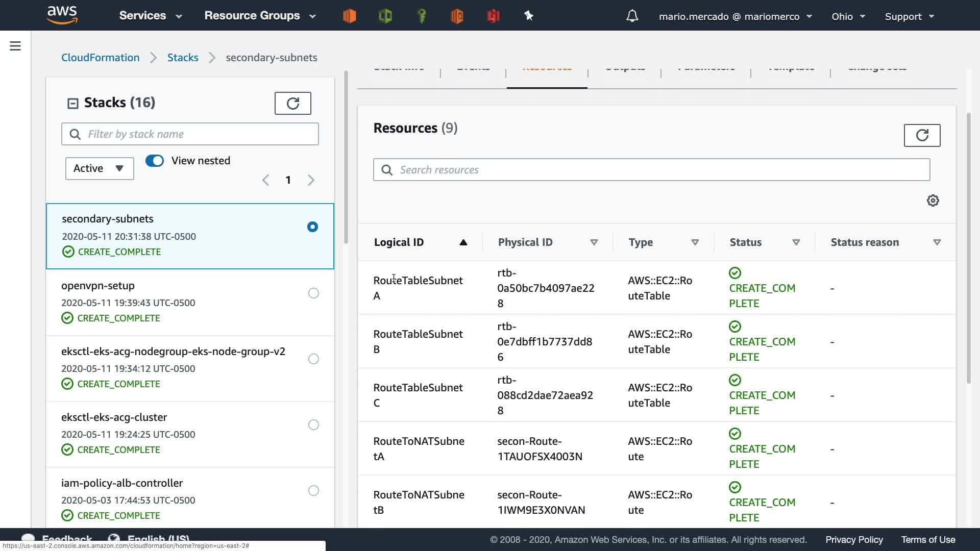Open the Ohio region dropdown
The height and width of the screenshot is (551, 980).
point(848,16)
